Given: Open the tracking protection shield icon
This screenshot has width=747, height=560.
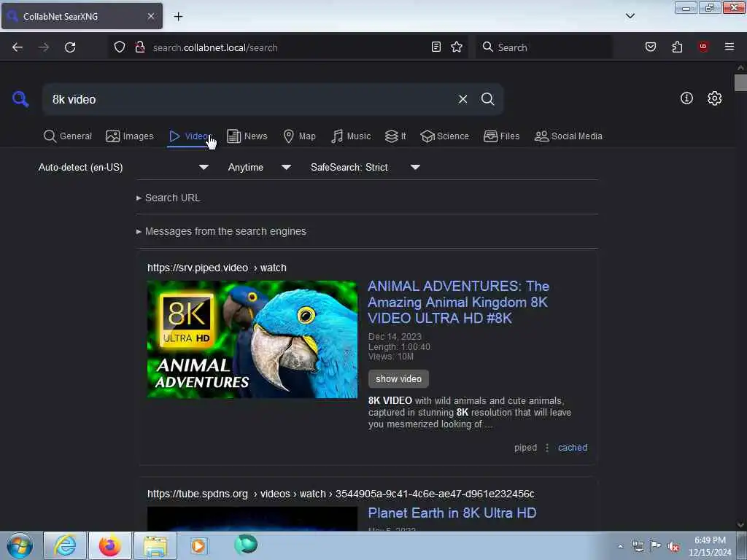Looking at the screenshot, I should [120, 47].
